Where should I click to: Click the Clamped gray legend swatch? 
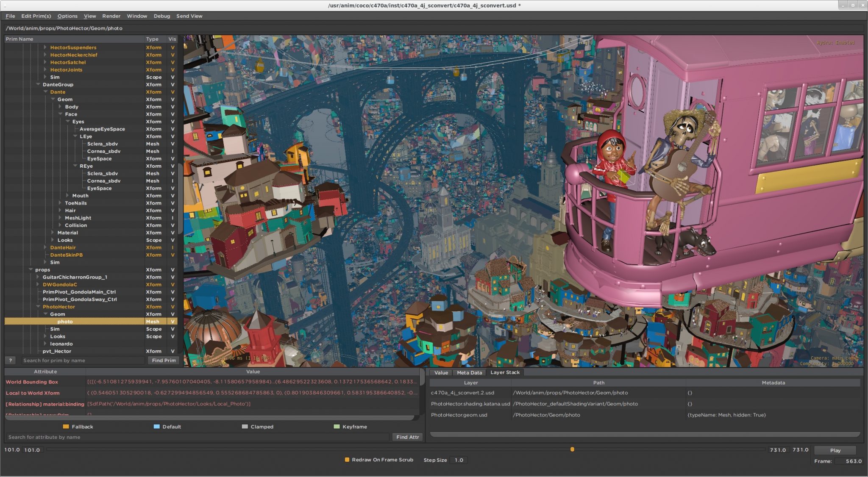coord(245,427)
